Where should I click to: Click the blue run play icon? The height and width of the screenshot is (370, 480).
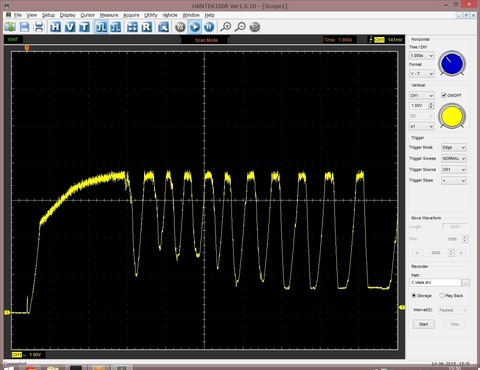pyautogui.click(x=195, y=27)
